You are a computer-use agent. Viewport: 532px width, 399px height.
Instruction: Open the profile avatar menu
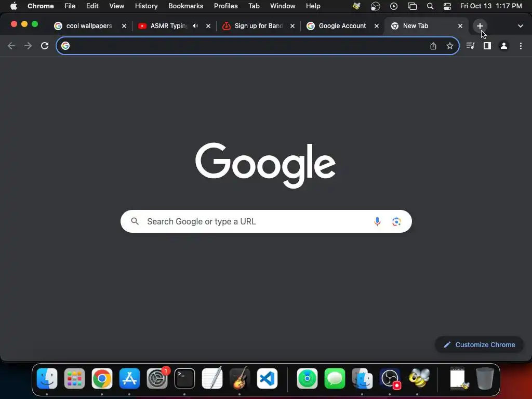point(504,46)
